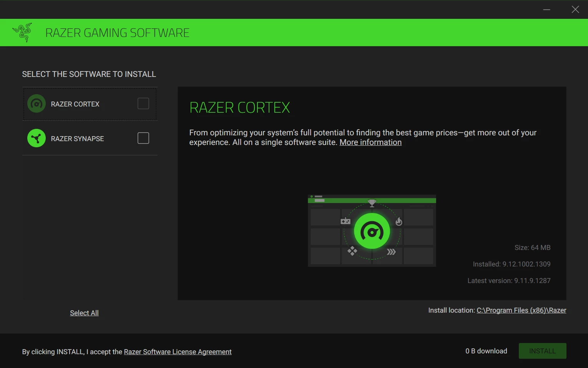This screenshot has height=368, width=588.
Task: Select the Razer Cortex app icon in sidebar
Action: 36,103
